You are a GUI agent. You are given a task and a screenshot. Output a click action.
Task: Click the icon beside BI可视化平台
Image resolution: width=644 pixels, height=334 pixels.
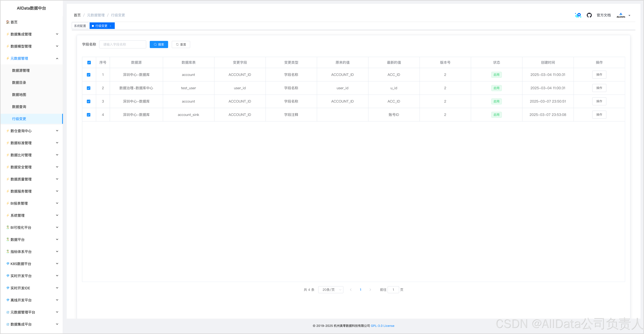click(x=8, y=228)
